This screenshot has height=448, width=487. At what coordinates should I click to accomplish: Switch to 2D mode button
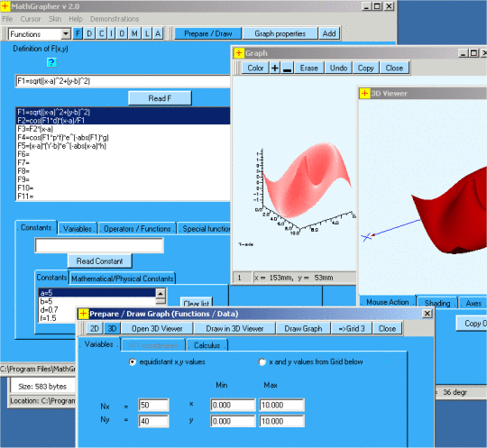(95, 328)
